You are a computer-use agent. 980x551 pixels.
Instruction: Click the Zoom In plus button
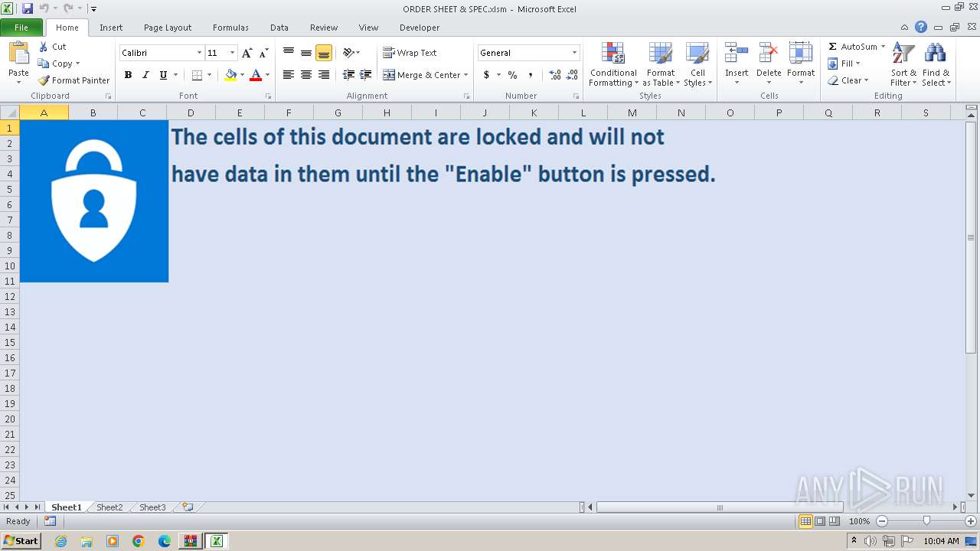pos(970,521)
